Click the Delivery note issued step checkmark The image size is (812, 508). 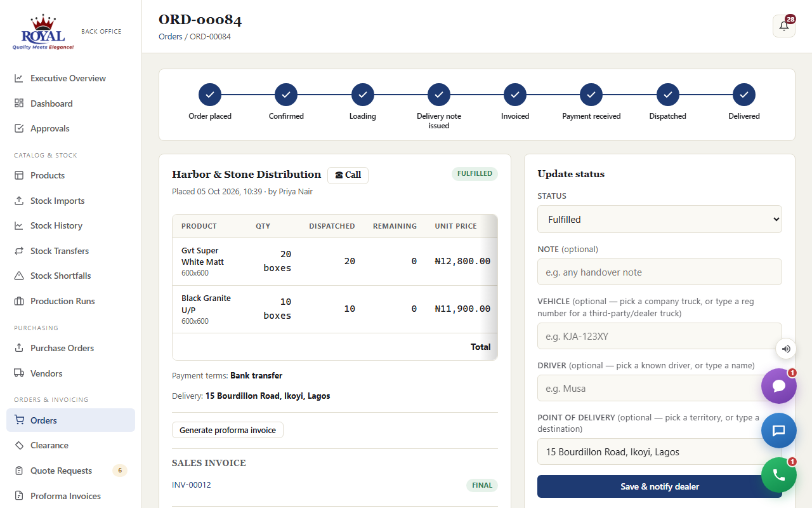(x=439, y=95)
